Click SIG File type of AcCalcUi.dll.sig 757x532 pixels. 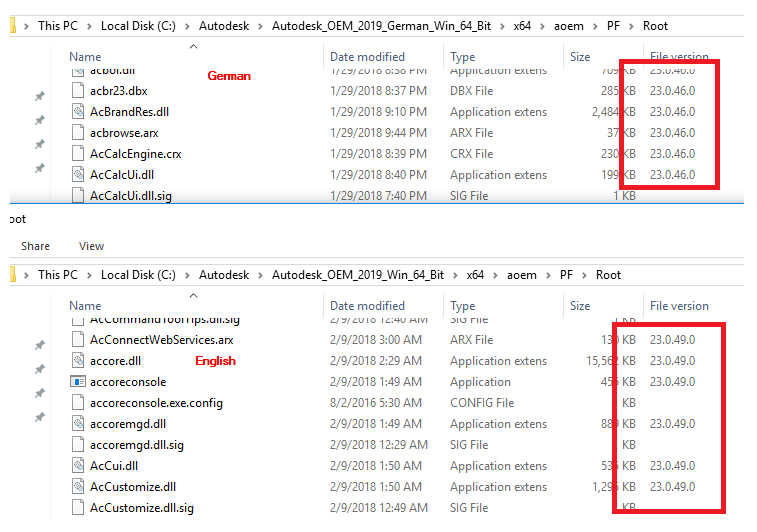[469, 196]
